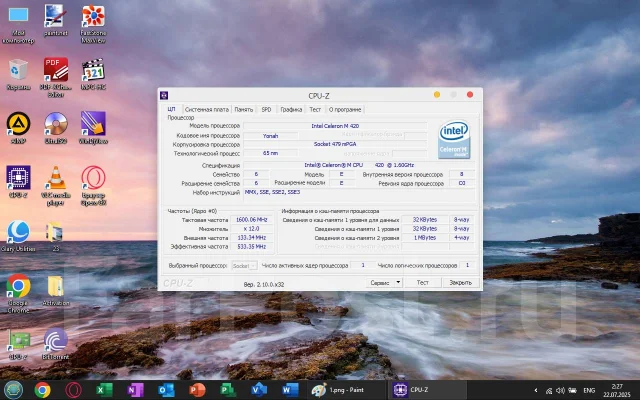This screenshot has height=400, width=640.
Task: Open the О программе tab
Action: pyautogui.click(x=345, y=109)
